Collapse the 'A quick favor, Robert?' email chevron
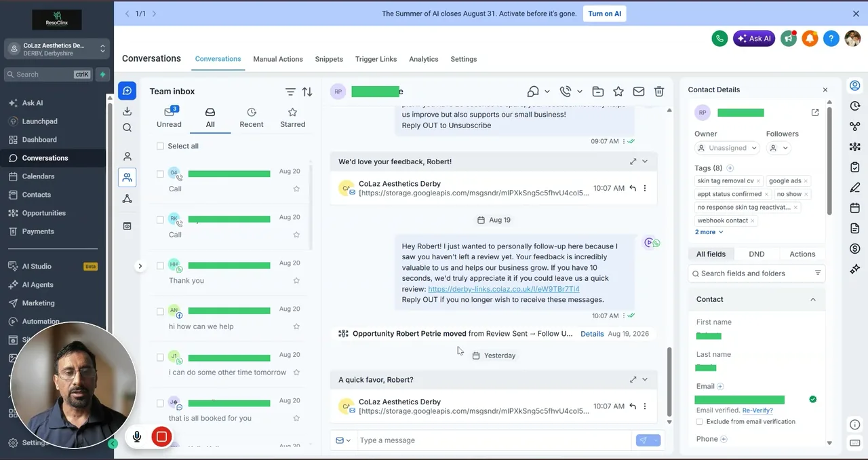This screenshot has height=460, width=868. coord(645,380)
